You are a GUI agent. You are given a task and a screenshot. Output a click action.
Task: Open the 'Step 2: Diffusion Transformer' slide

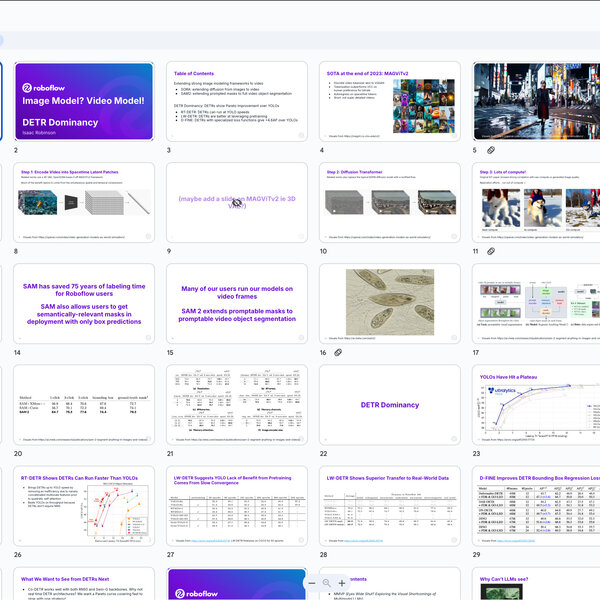coord(390,202)
